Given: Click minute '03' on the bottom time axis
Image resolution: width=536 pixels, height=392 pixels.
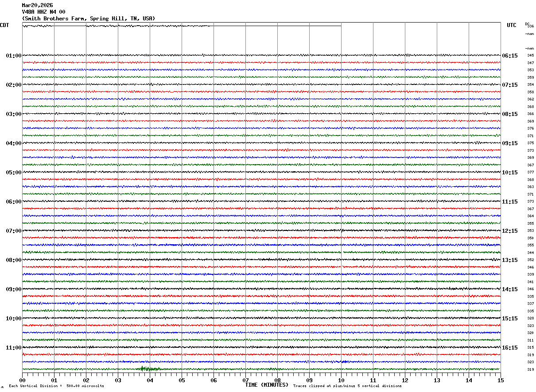Looking at the screenshot, I should pyautogui.click(x=118, y=380).
